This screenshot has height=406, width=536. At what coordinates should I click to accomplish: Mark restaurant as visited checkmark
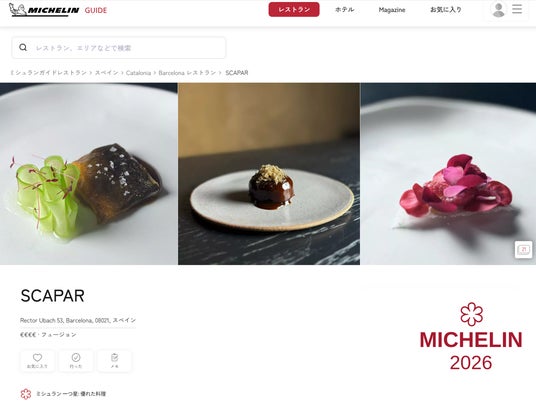click(x=76, y=361)
